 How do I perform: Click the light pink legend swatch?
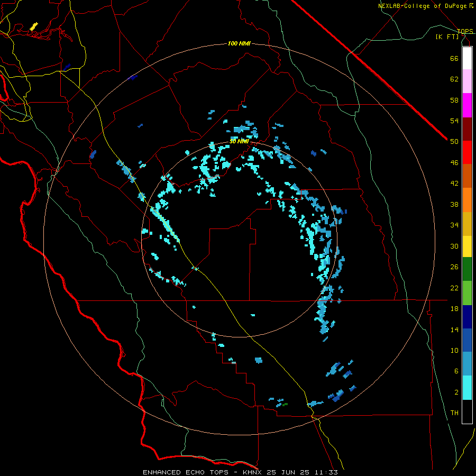pyautogui.click(x=467, y=81)
